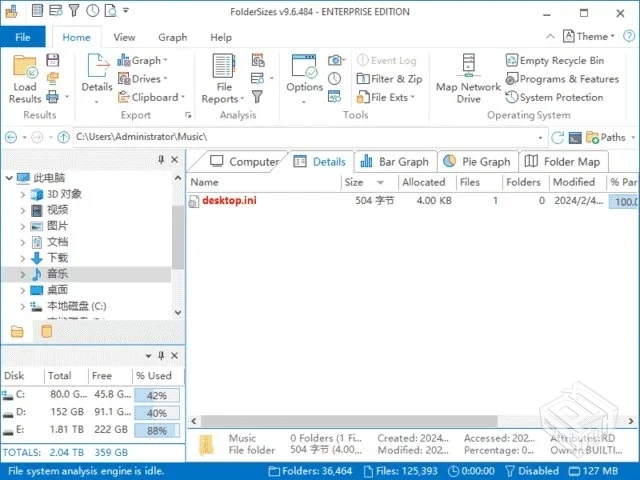The width and height of the screenshot is (640, 480).
Task: Click the System Protection icon
Action: click(x=511, y=97)
